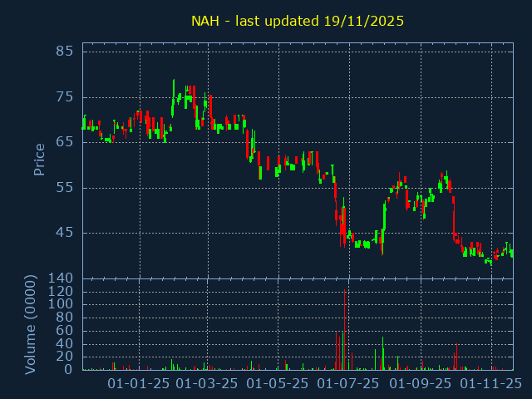The height and width of the screenshot is (399, 532).
Task: Click the 85 price tick label
Action: click(65, 52)
